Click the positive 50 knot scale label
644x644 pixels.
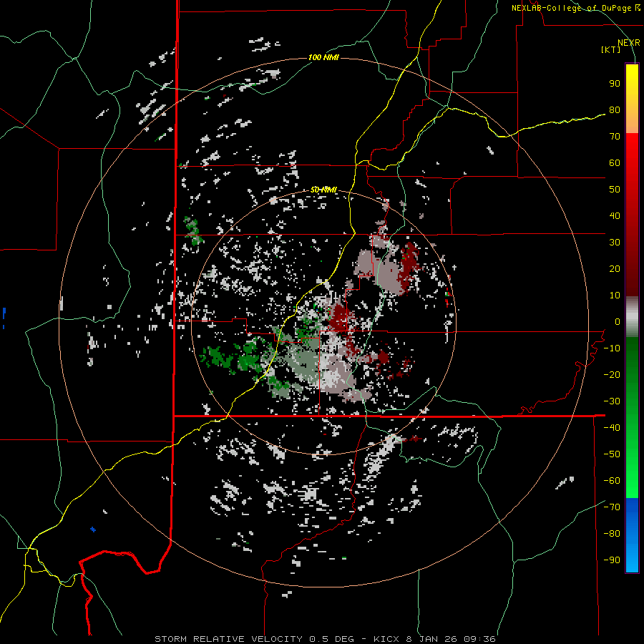(x=615, y=190)
